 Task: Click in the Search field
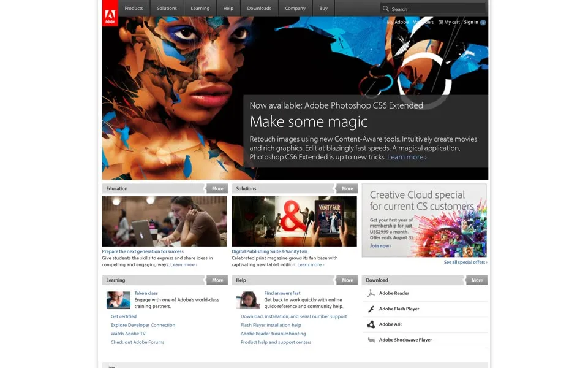pyautogui.click(x=433, y=9)
